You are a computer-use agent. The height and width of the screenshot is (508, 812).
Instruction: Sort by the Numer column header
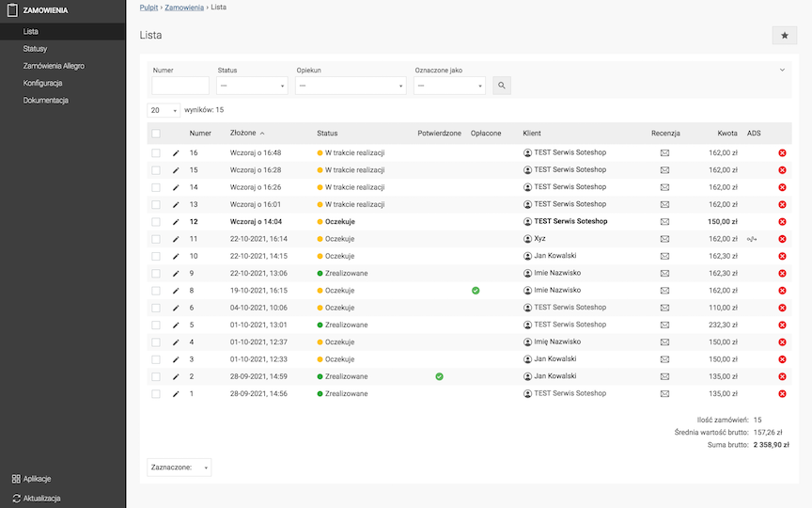tap(200, 134)
